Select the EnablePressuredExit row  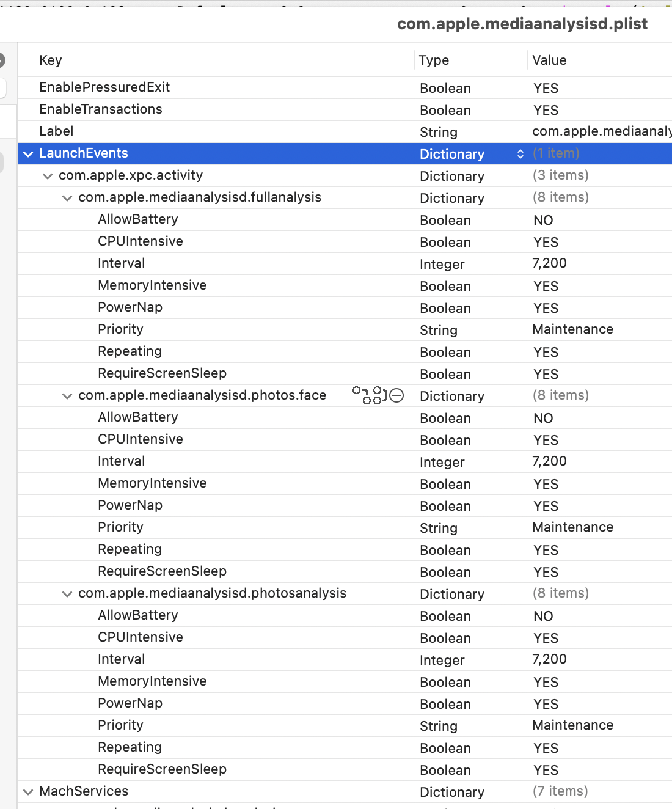tap(104, 87)
